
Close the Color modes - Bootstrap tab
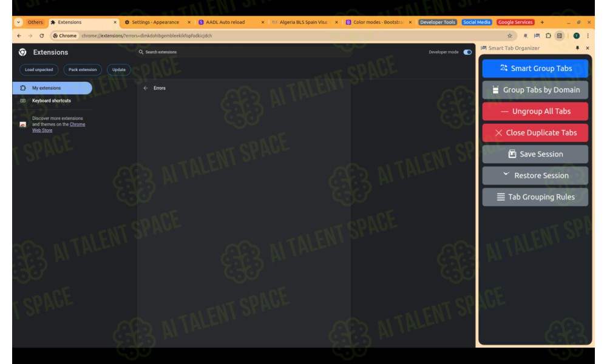[410, 22]
